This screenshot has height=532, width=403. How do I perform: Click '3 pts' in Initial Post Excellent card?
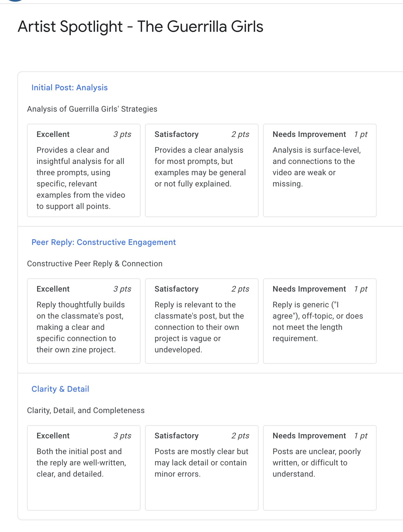tap(122, 134)
